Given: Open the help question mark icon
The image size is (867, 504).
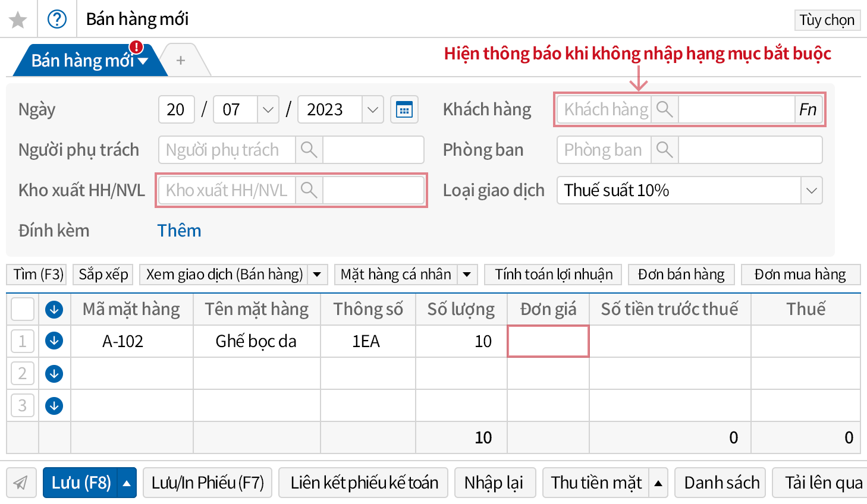Looking at the screenshot, I should 57,20.
